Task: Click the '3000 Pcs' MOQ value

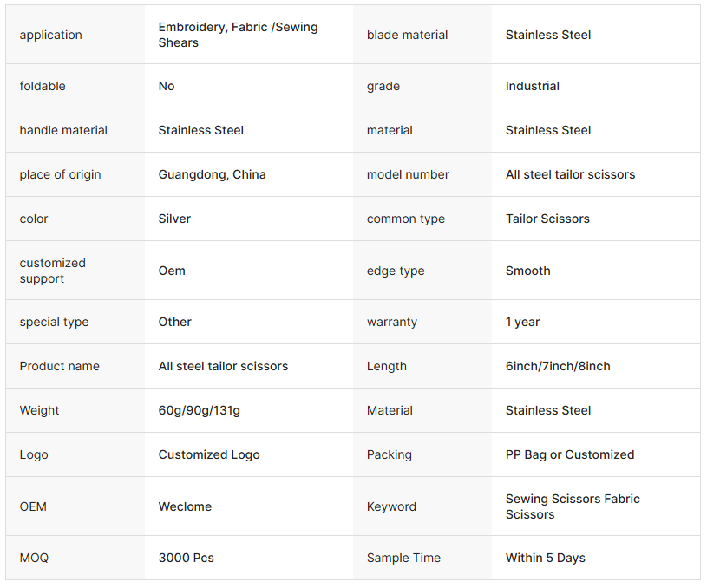Action: coord(186,558)
